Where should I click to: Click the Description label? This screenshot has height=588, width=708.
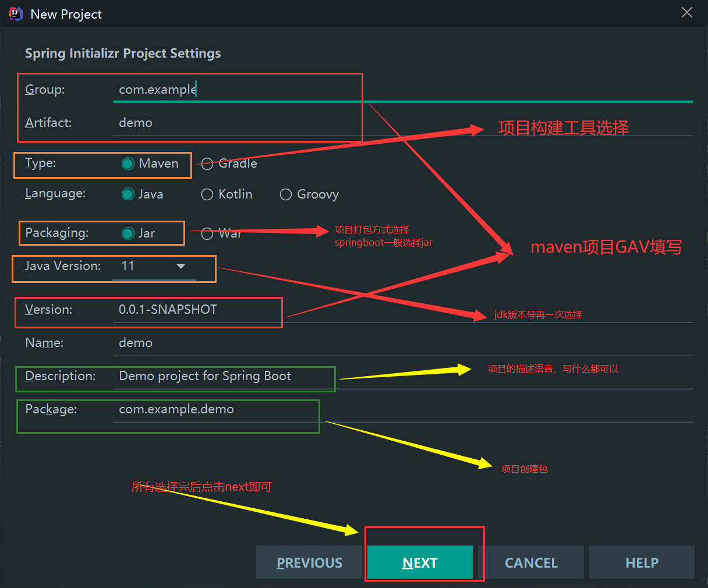click(61, 376)
